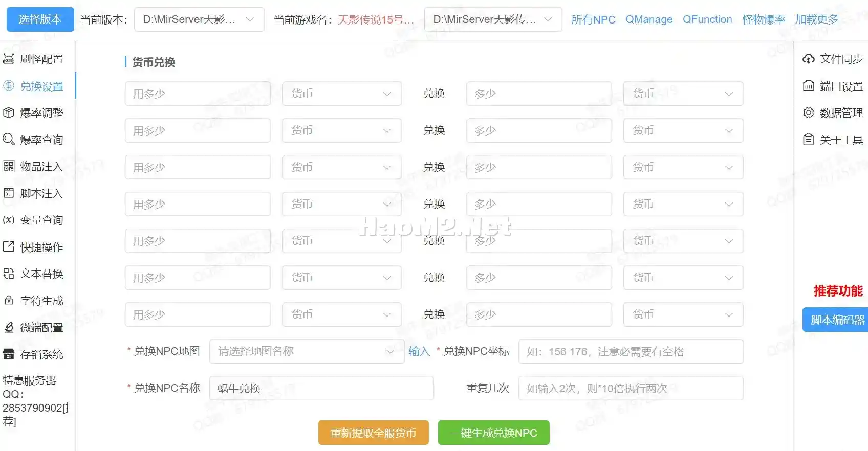
Task: Click the 数据管理 gear icon
Action: coord(809,112)
